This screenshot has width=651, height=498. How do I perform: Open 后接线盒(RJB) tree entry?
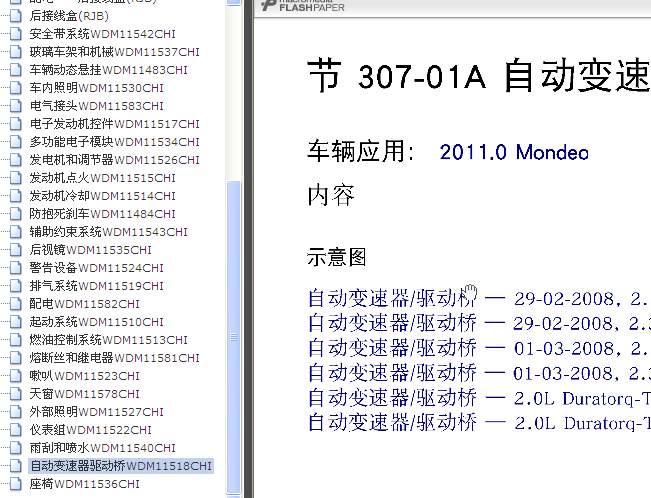(x=69, y=16)
